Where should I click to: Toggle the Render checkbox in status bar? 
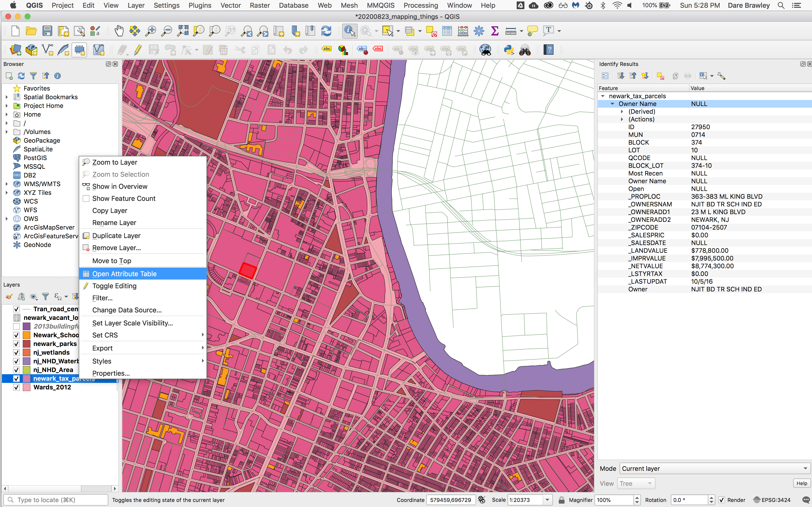(721, 500)
